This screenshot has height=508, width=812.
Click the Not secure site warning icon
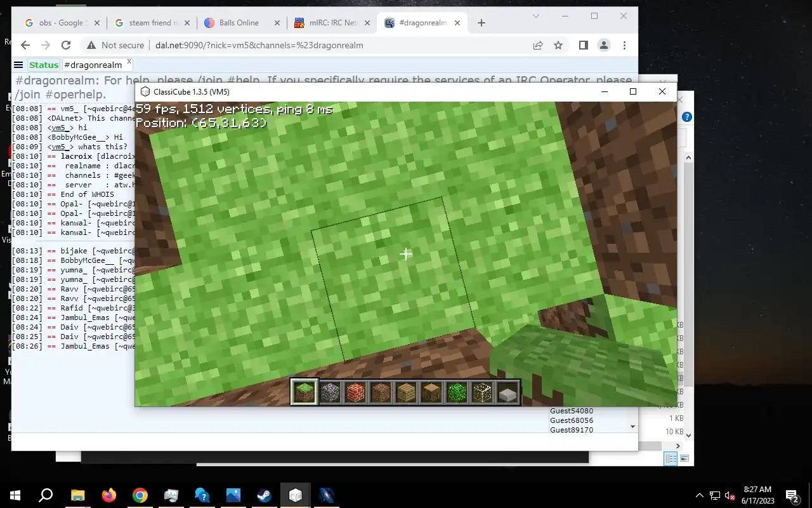coord(91,45)
